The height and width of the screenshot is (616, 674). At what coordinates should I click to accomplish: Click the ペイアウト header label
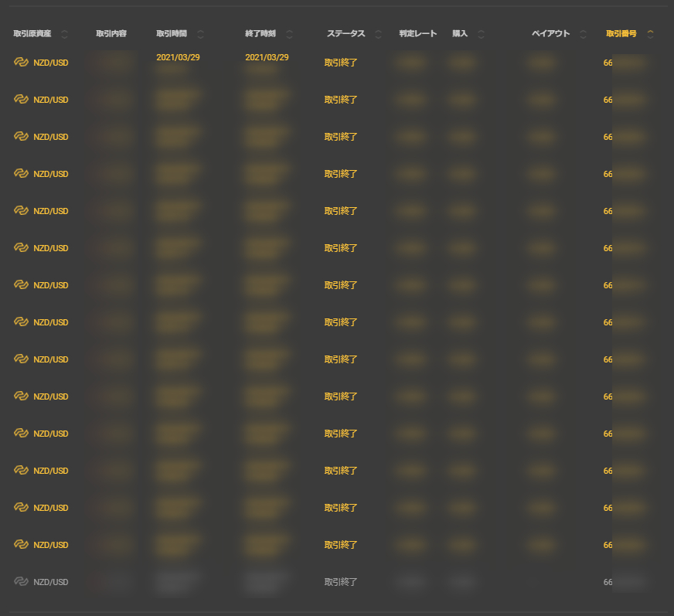tap(550, 33)
